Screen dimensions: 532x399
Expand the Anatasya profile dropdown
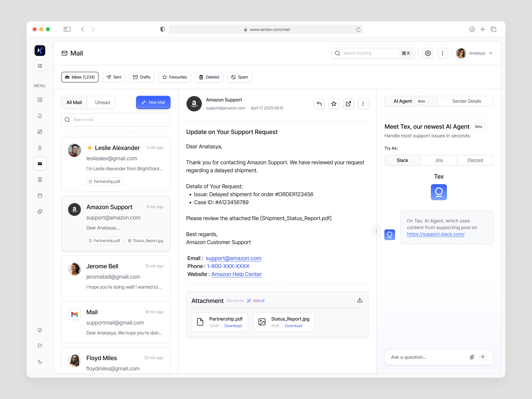coord(491,53)
